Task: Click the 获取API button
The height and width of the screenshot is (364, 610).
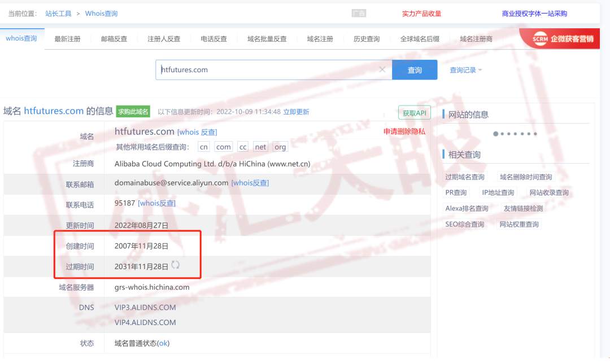Action: [415, 113]
